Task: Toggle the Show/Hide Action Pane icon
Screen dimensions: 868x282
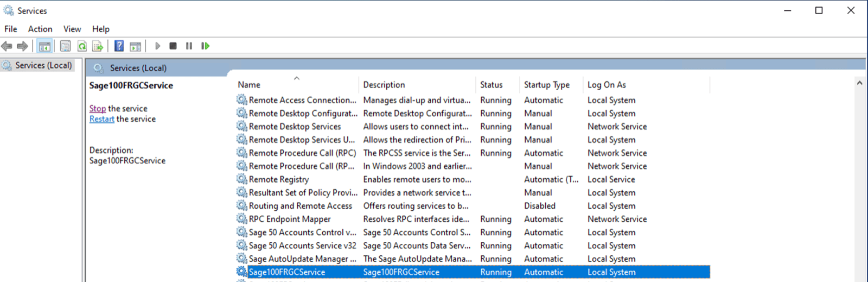Action: [x=135, y=46]
